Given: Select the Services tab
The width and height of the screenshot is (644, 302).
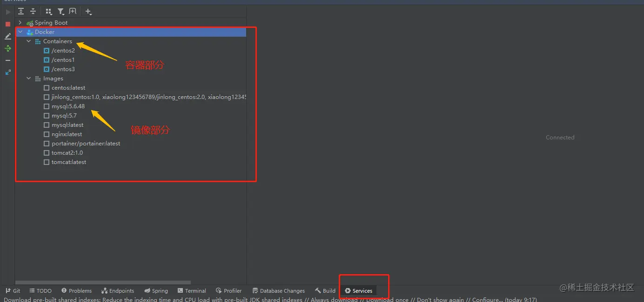Looking at the screenshot, I should (359, 291).
